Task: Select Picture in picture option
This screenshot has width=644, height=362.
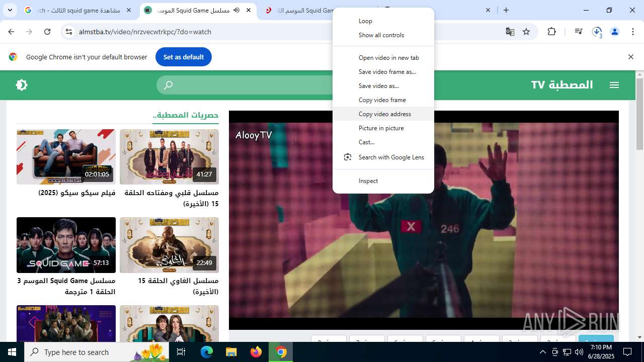Action: (x=383, y=128)
